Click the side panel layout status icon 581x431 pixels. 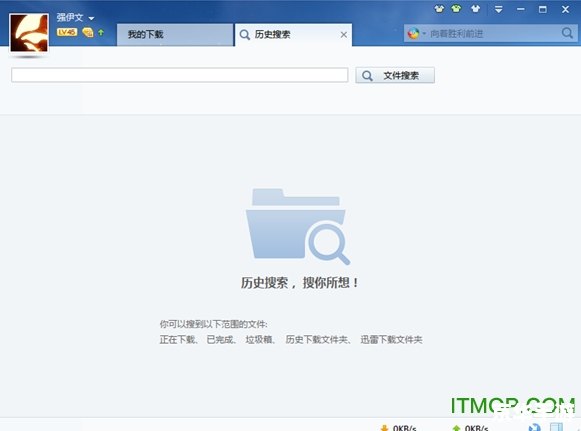(557, 427)
